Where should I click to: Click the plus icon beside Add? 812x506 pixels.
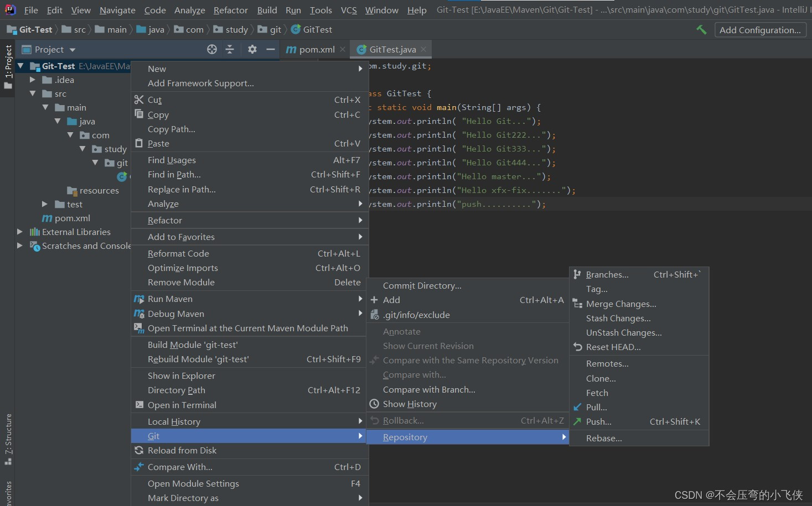click(374, 300)
